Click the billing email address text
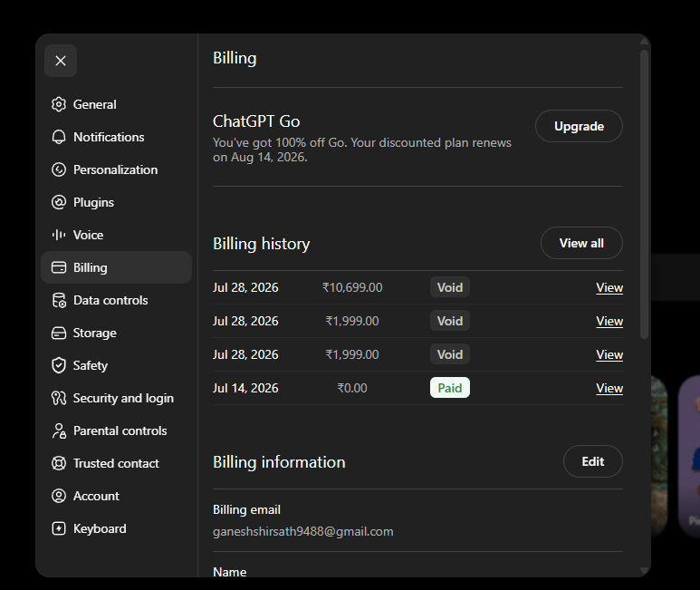This screenshot has width=700, height=590. click(303, 531)
